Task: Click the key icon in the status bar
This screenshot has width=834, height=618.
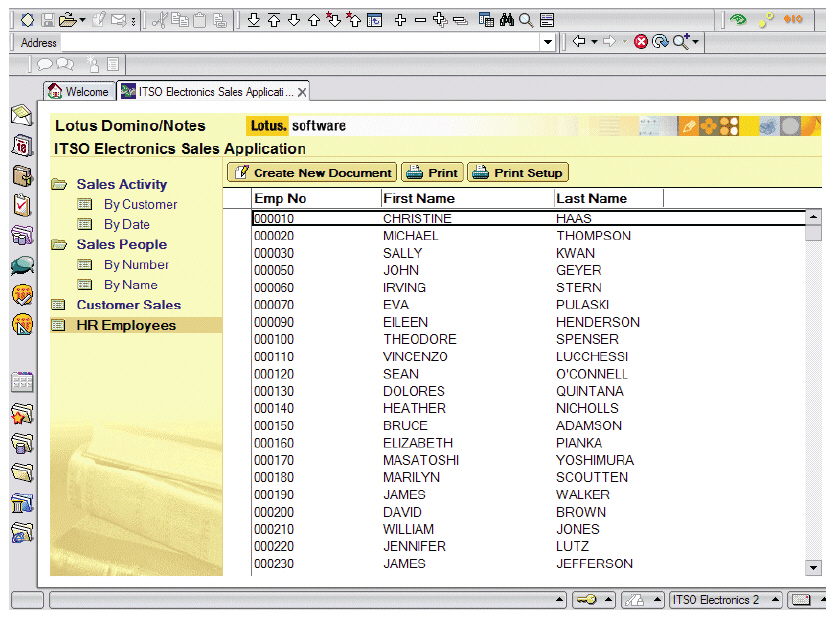Action: (587, 600)
